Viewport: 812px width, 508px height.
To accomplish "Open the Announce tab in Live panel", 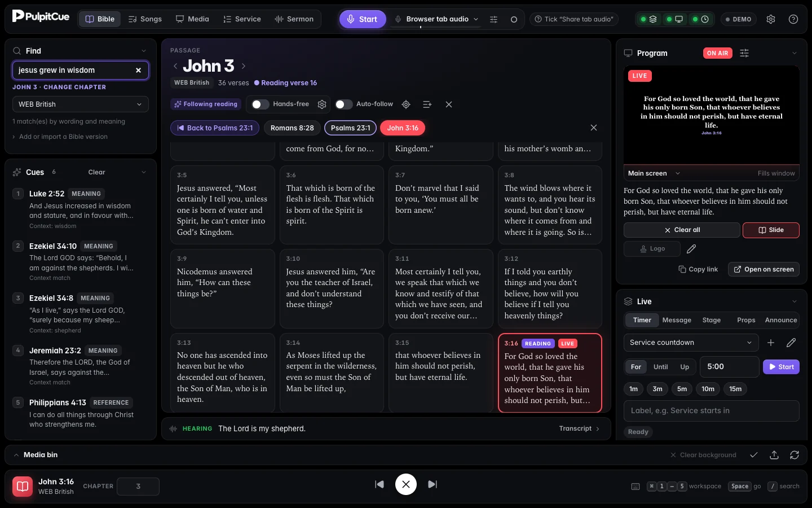I will click(x=781, y=320).
